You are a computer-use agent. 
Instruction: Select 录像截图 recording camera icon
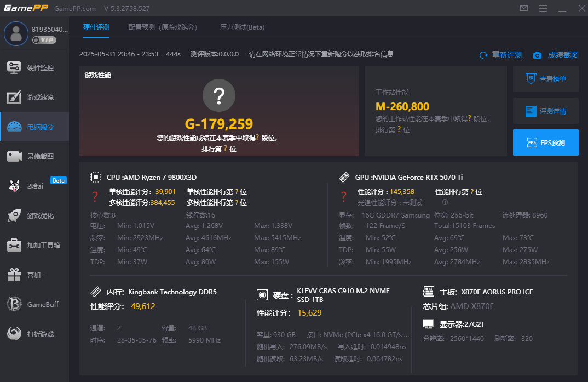14,157
